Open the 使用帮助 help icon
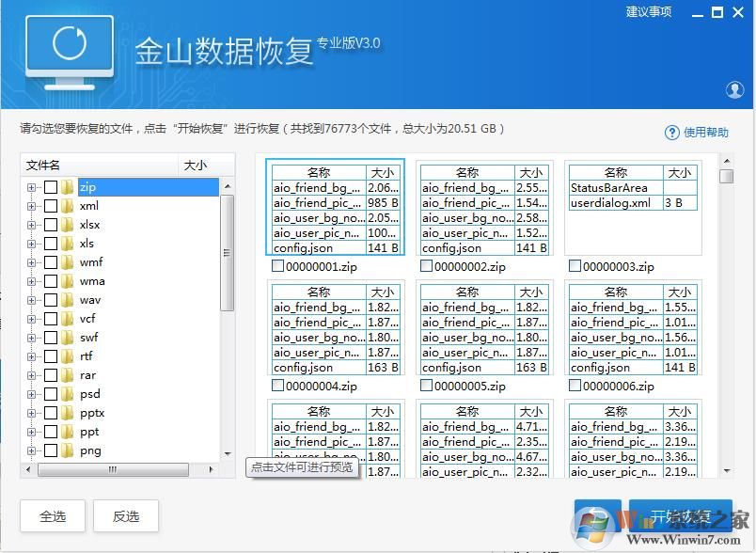 (672, 133)
